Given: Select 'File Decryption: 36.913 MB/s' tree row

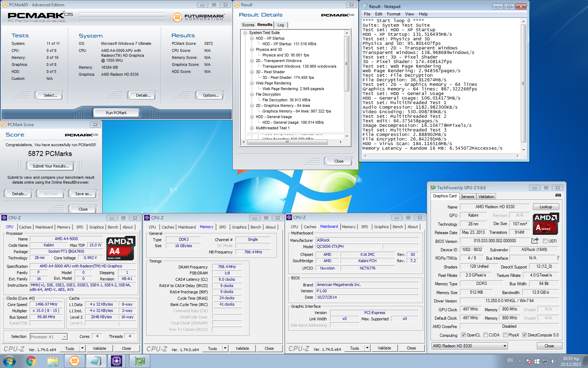Looking at the screenshot, I should pyautogui.click(x=286, y=100).
